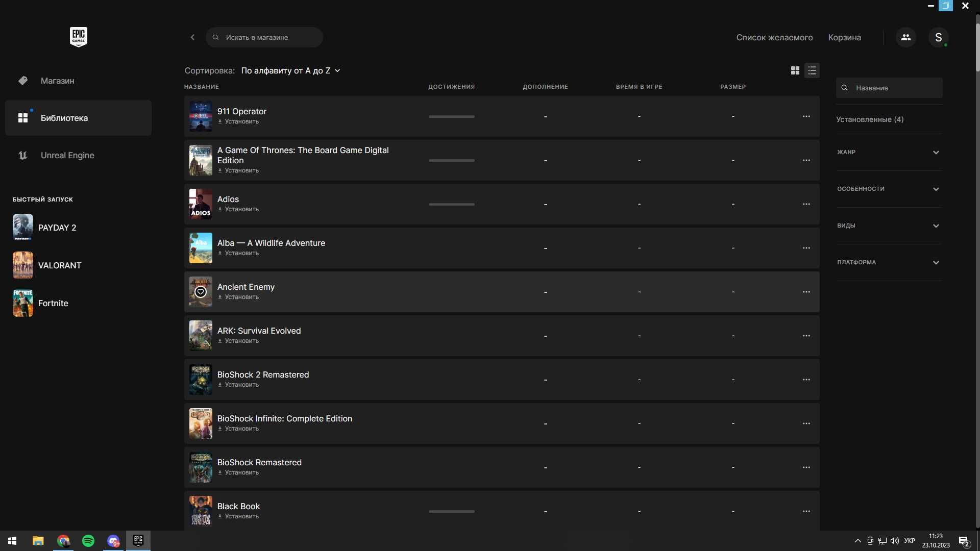980x551 pixels.
Task: Open the friends list icon
Action: (x=906, y=37)
